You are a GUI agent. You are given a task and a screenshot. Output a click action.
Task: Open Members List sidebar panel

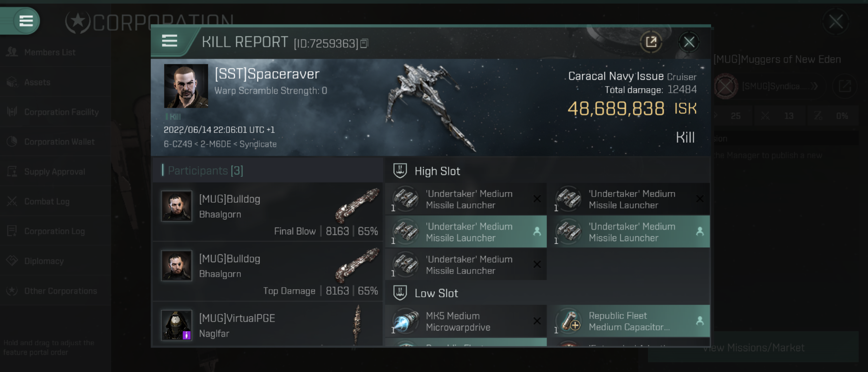tap(49, 52)
